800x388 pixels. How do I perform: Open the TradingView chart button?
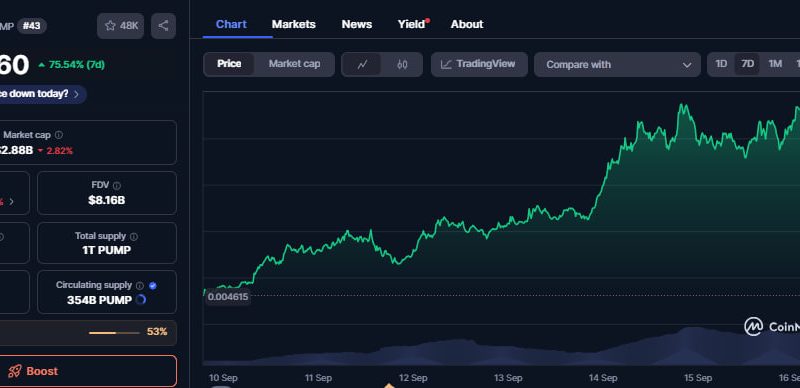[x=479, y=64]
